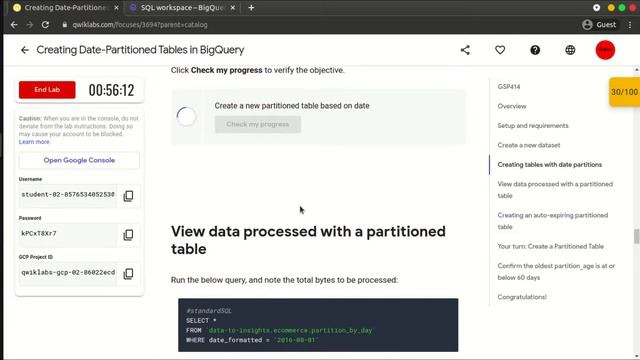Copy the Username with its copy icon

(x=128, y=196)
